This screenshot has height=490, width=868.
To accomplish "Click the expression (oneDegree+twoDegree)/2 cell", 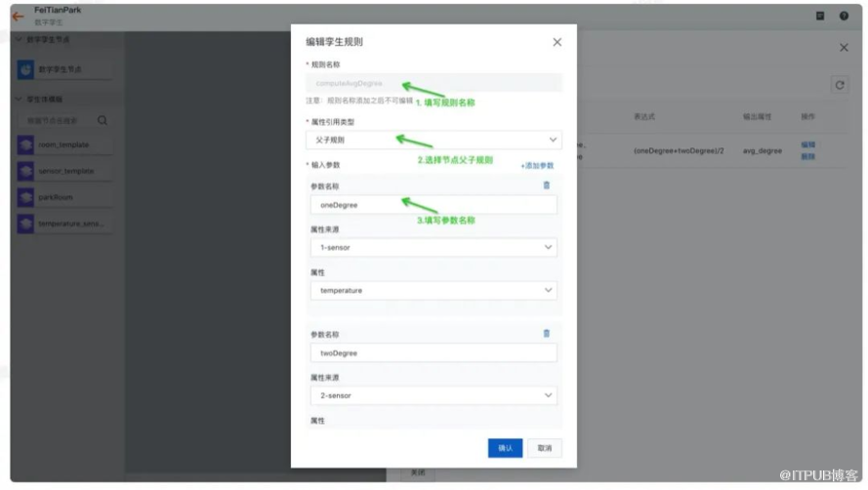I will [679, 150].
